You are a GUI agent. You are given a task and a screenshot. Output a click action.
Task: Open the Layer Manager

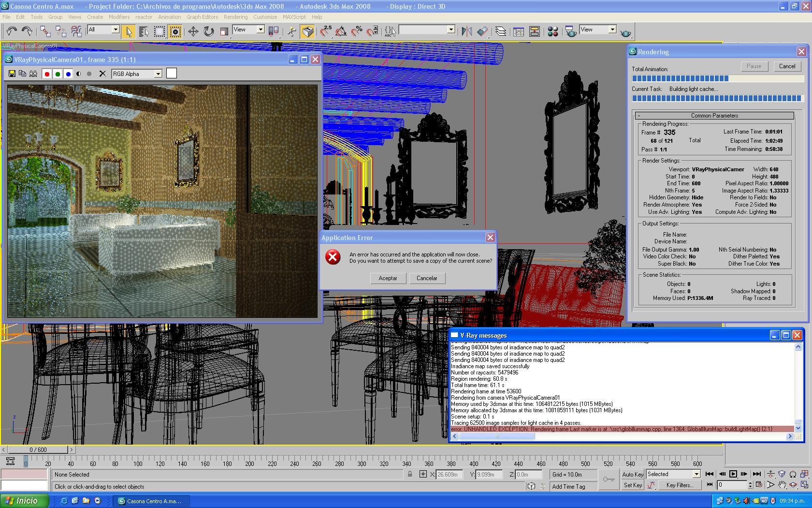coord(500,31)
